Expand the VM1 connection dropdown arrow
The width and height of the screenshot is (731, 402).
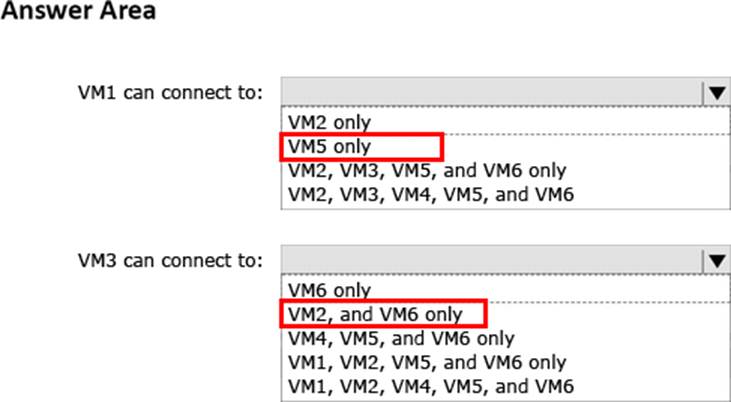click(x=717, y=93)
